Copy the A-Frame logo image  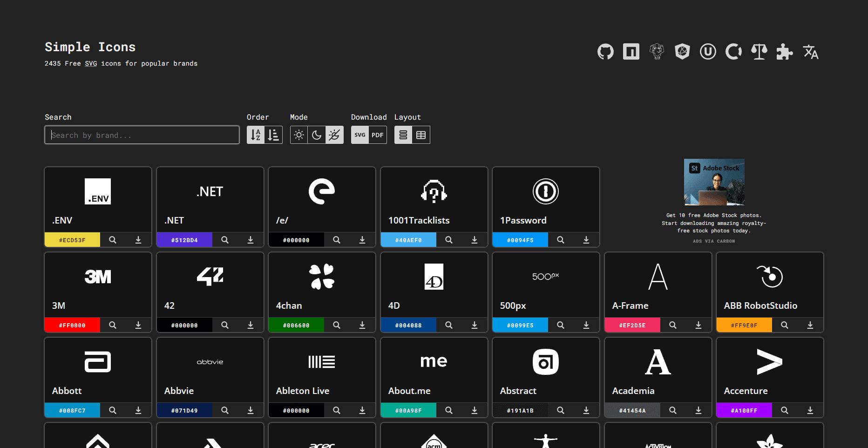point(658,277)
